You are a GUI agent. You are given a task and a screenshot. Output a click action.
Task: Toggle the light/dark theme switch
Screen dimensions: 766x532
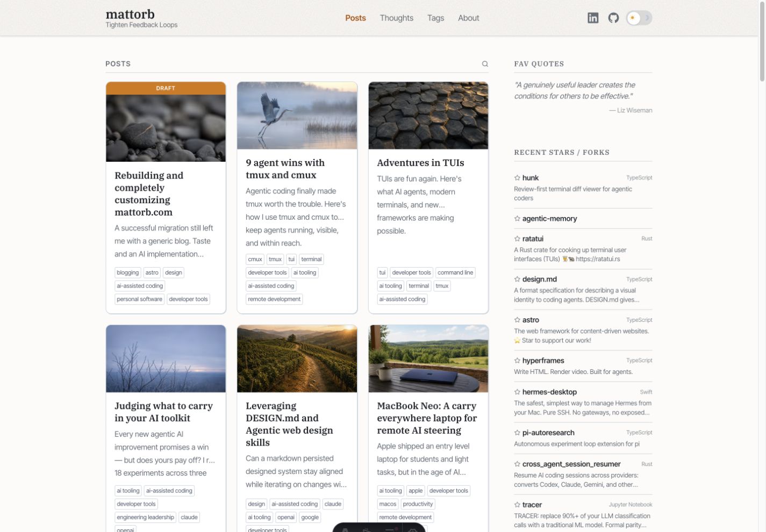(x=639, y=18)
